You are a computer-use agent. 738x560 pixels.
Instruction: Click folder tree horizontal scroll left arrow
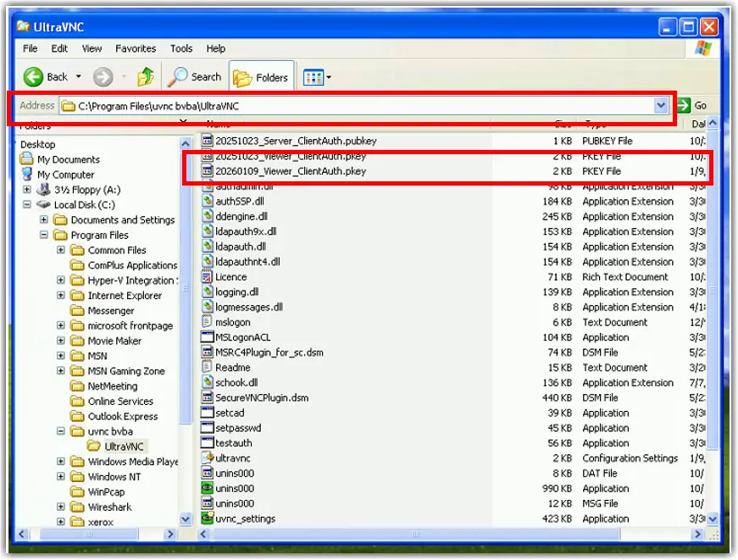point(22,534)
